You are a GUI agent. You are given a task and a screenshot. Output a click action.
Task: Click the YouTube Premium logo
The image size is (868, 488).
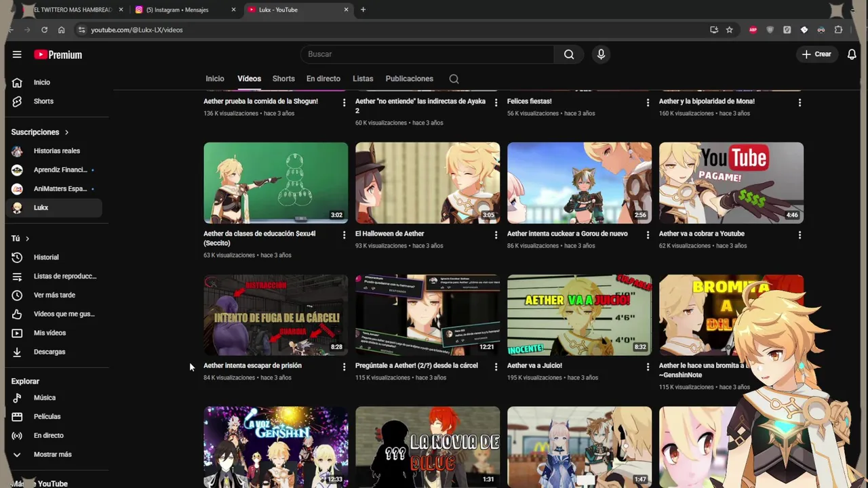tap(58, 55)
